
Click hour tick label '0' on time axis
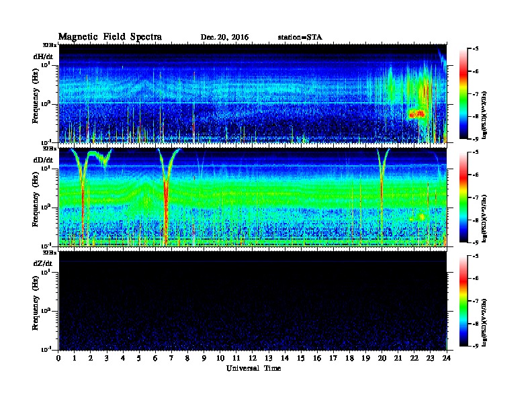[58, 359]
